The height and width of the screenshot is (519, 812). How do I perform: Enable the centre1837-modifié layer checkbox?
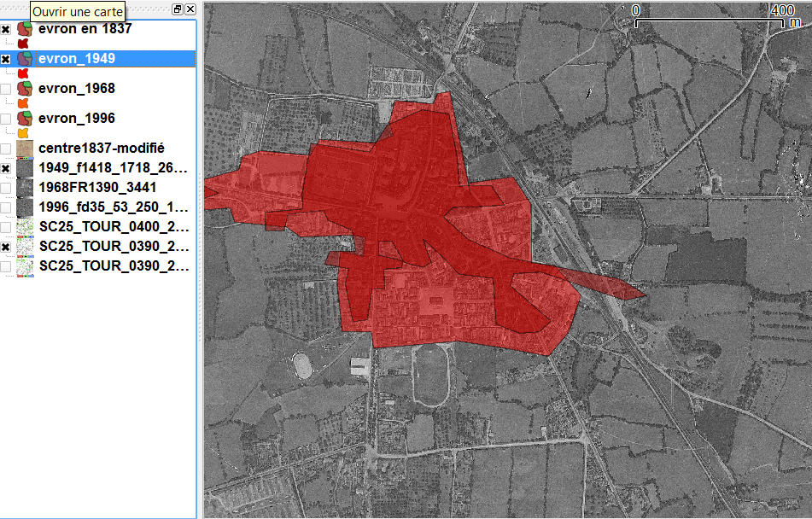click(x=6, y=149)
